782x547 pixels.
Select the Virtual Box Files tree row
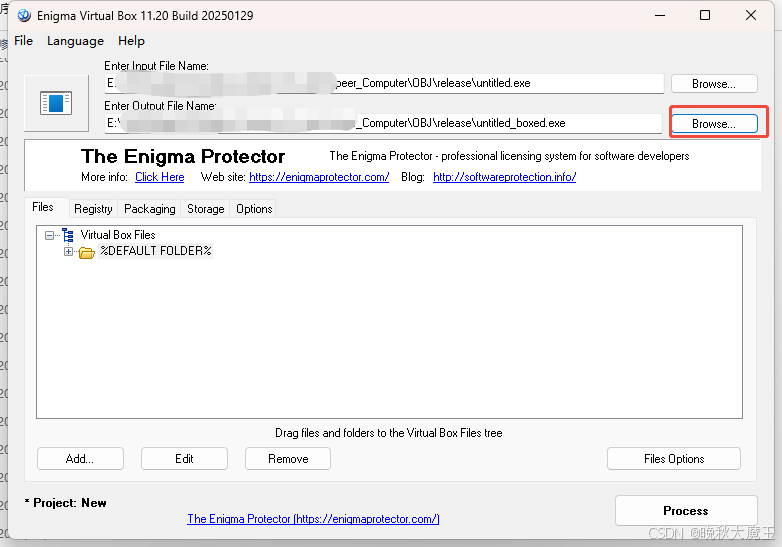pyautogui.click(x=118, y=235)
